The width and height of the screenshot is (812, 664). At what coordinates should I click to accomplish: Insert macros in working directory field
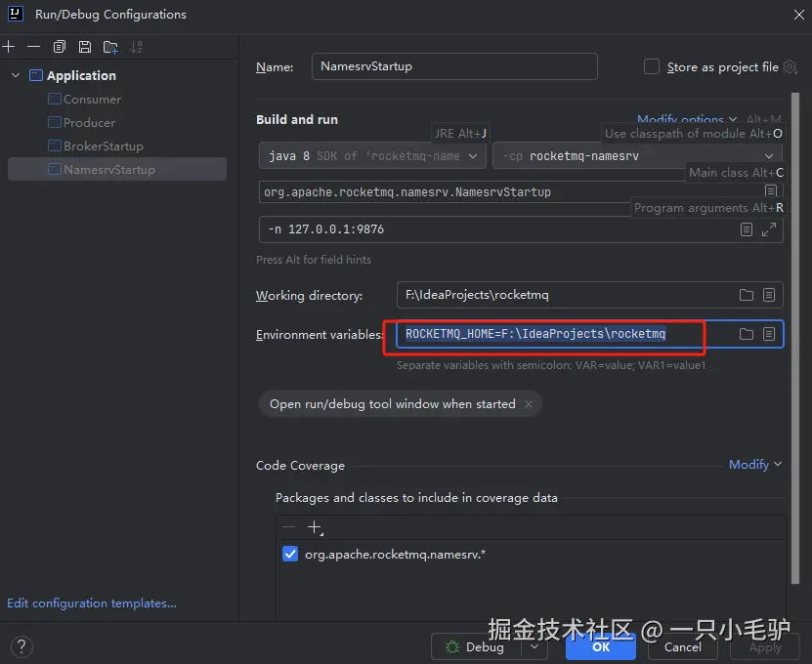click(x=769, y=295)
